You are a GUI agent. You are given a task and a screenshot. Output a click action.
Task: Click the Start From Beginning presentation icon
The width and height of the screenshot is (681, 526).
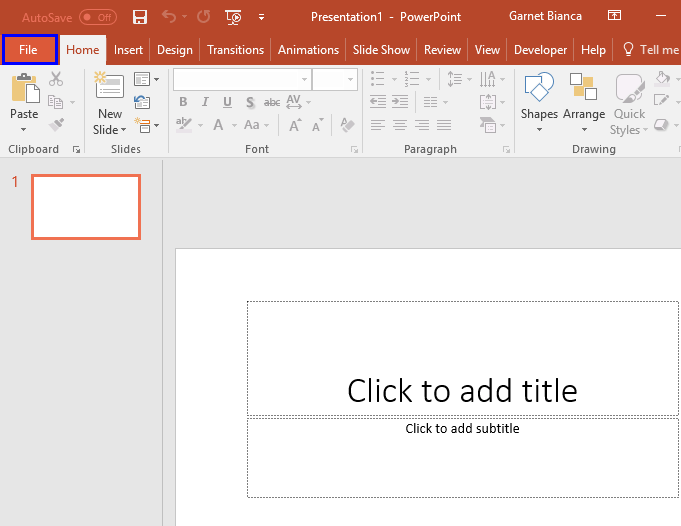click(x=234, y=17)
